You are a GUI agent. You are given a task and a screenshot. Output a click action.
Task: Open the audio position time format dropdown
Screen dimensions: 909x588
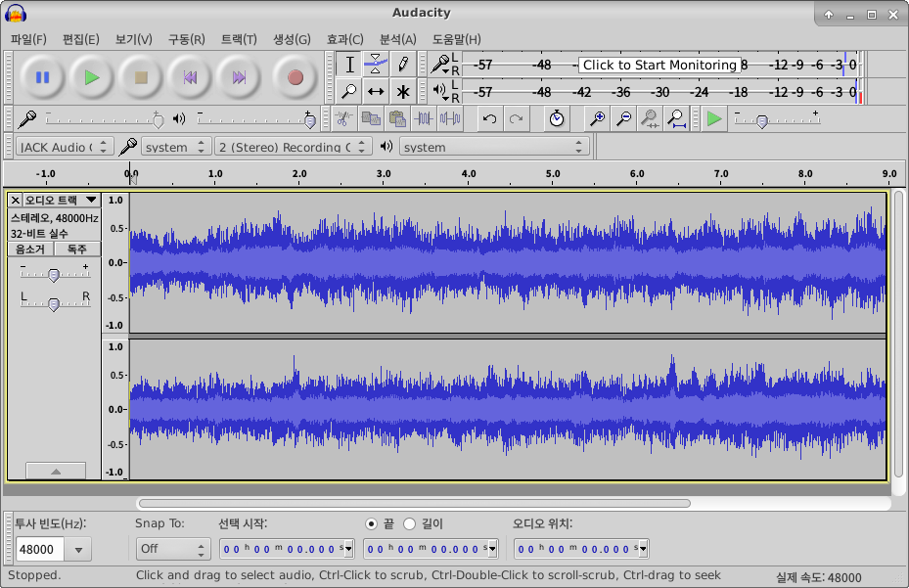tap(642, 549)
